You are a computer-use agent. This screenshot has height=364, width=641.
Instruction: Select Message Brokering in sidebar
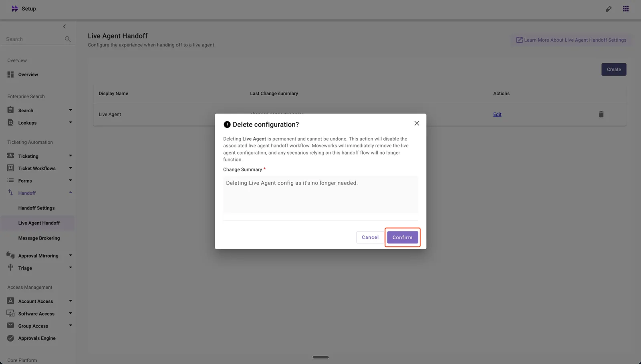[x=39, y=238]
